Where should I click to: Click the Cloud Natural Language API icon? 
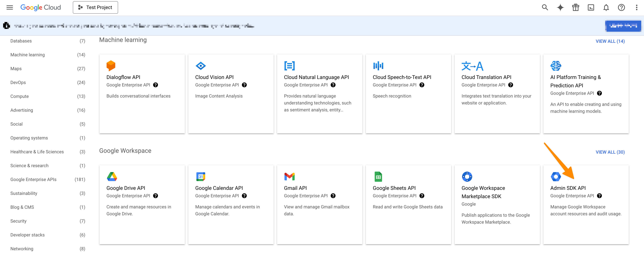(x=290, y=66)
